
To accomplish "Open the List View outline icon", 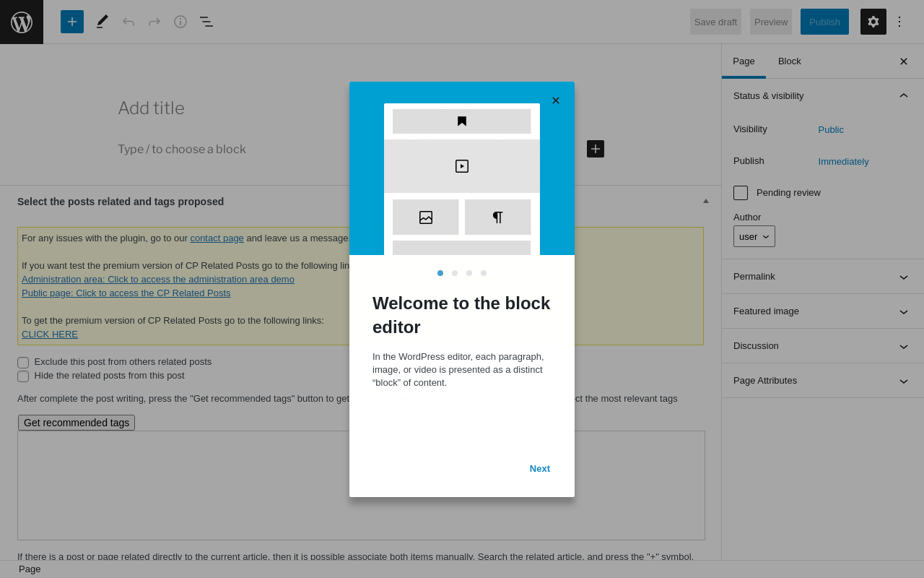I will (x=206, y=22).
